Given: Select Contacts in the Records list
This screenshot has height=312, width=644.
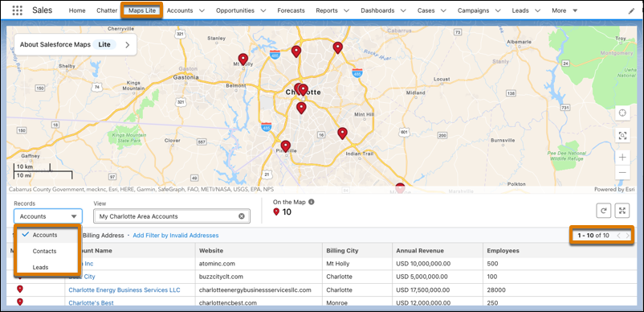Looking at the screenshot, I should point(45,251).
